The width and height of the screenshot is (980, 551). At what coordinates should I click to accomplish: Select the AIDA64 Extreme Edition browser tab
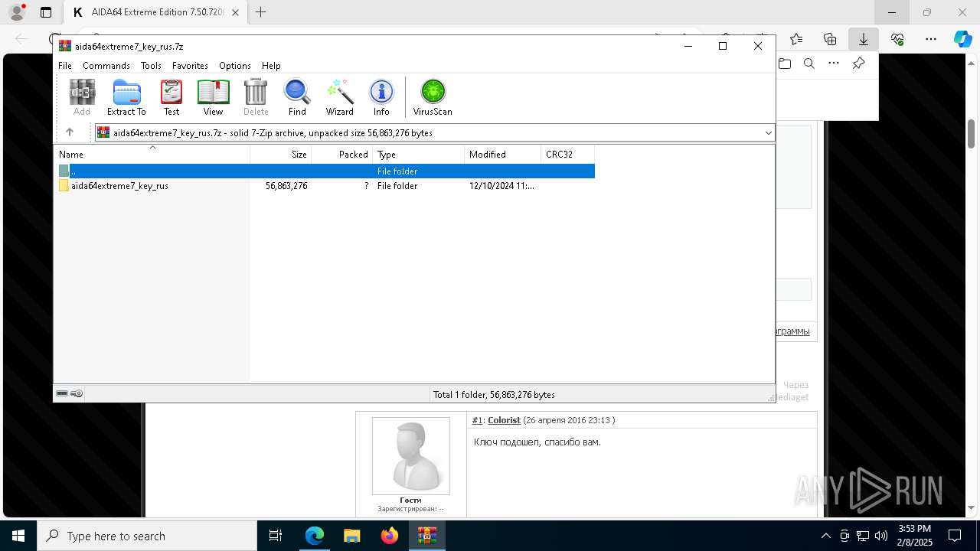point(155,12)
